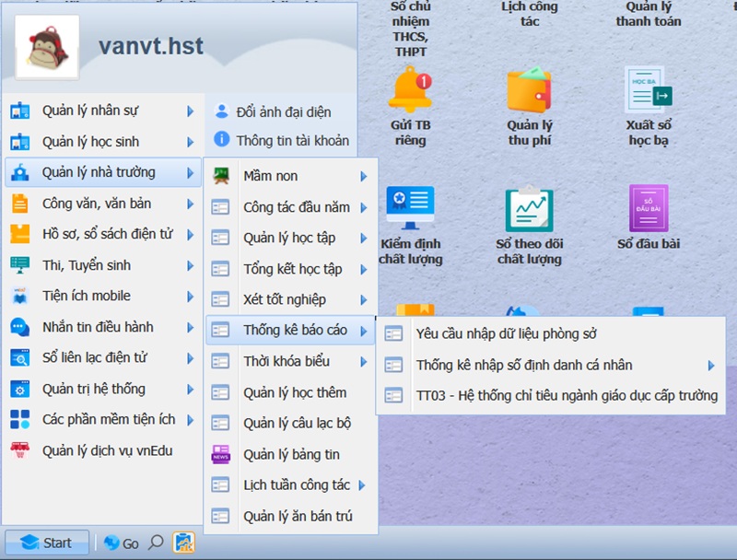Select Quản lý ăn bán trú item
Screen dimensions: 737x560
pos(290,516)
